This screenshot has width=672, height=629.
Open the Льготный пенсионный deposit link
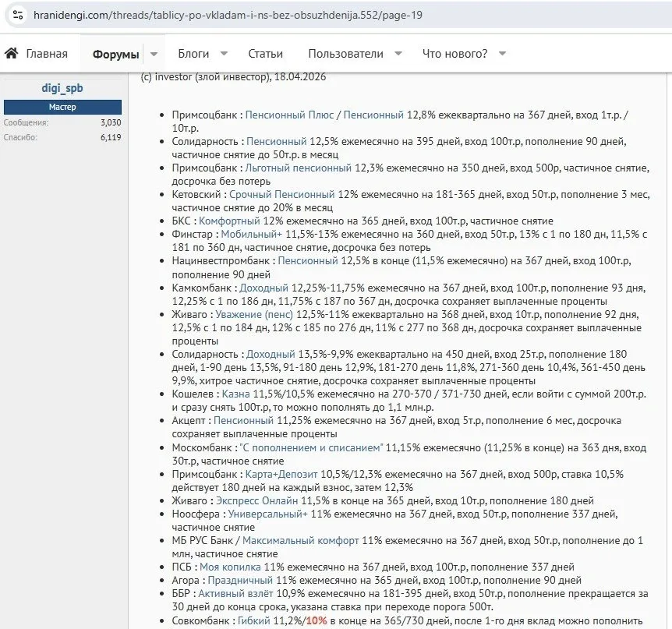(298, 168)
